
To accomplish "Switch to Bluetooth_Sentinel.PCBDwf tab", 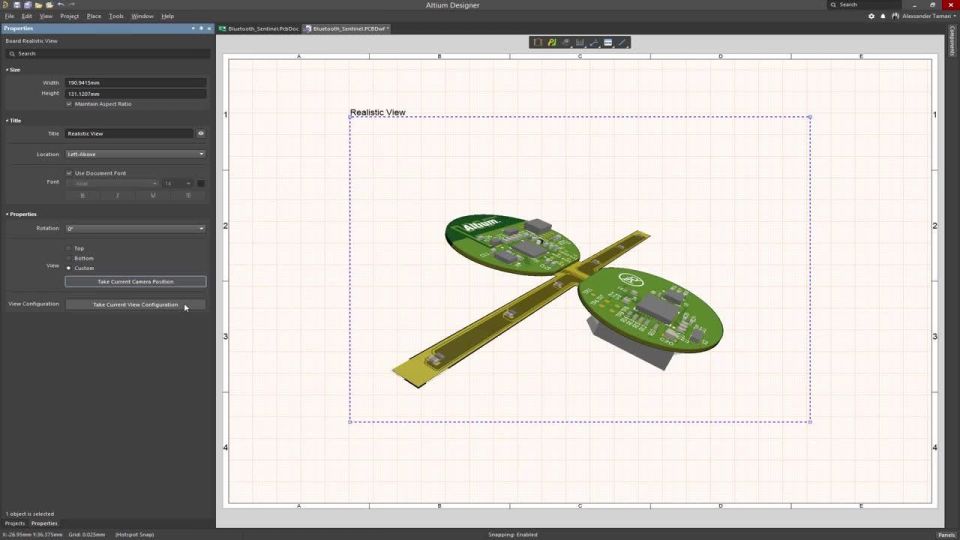I will coord(347,29).
